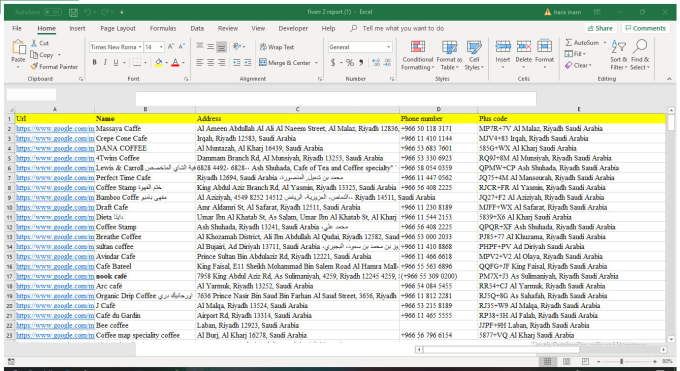Apply the comma style
Image resolution: width=680 pixels, height=371 pixels.
[x=361, y=62]
